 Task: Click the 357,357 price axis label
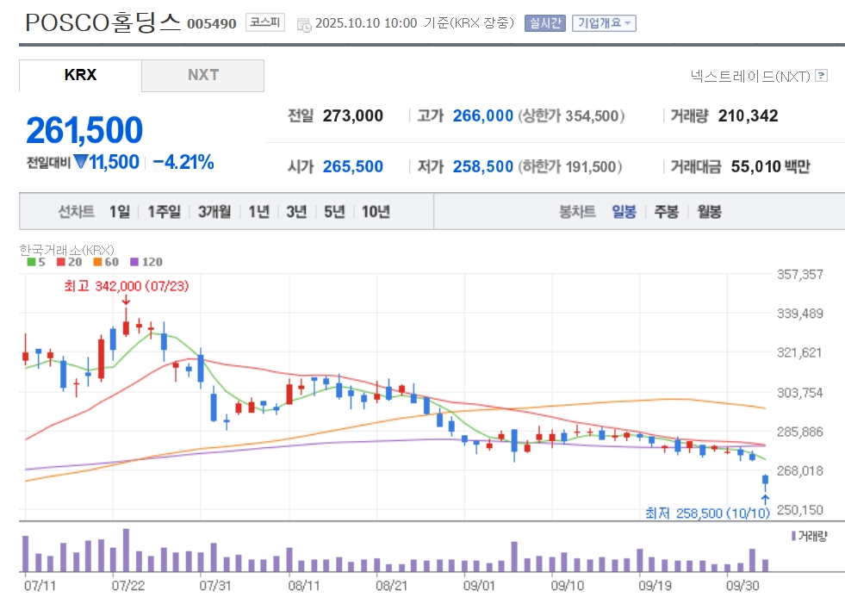coord(799,274)
